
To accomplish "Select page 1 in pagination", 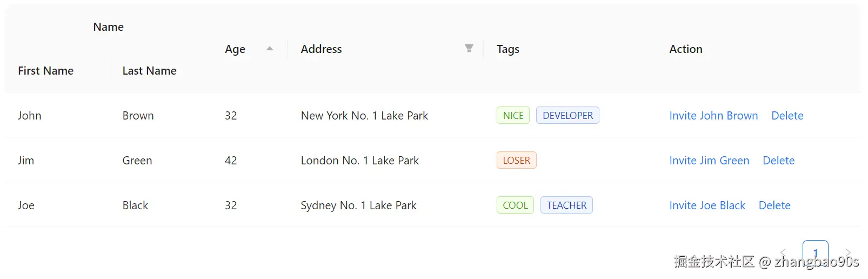I will point(815,252).
